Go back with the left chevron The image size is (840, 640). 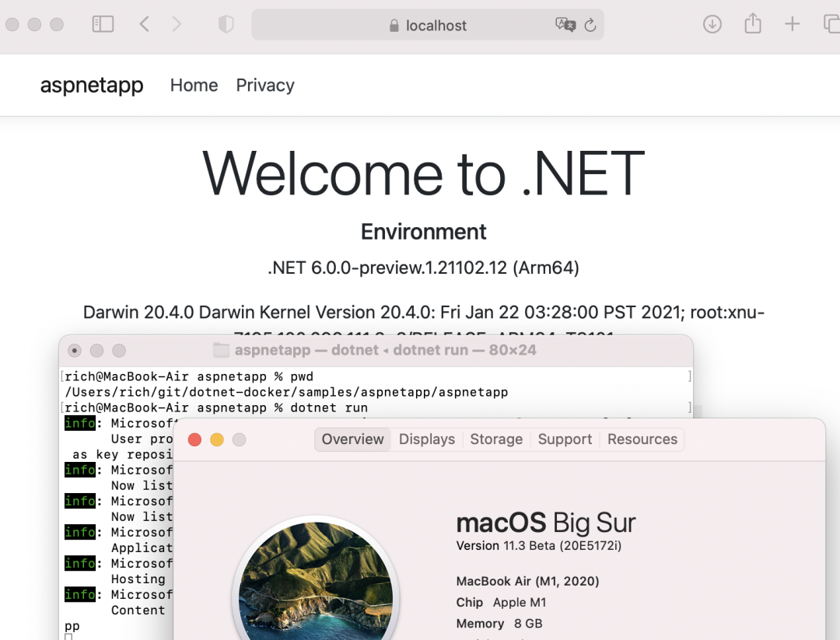pos(144,24)
